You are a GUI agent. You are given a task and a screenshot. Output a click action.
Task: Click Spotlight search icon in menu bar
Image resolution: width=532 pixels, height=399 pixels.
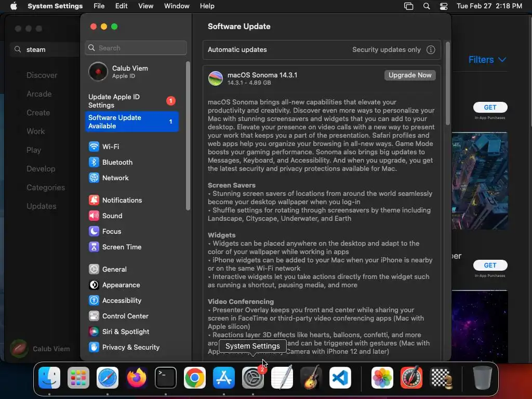click(427, 6)
